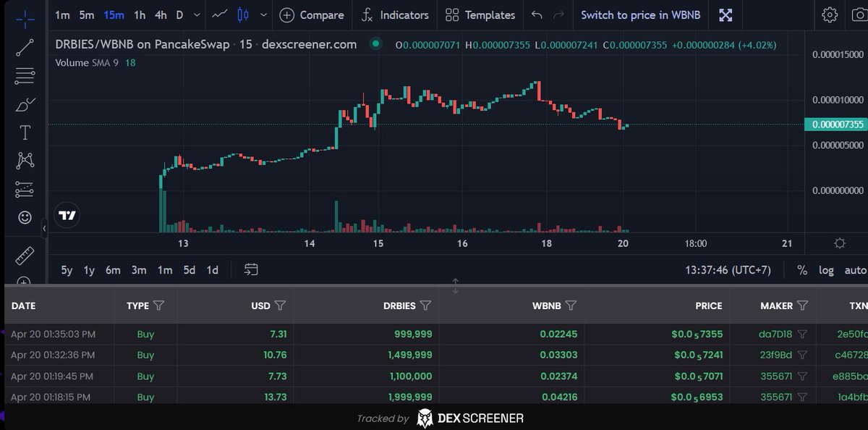Select the 1m timeframe in the top bar
Image resolution: width=868 pixels, height=430 pixels.
[x=63, y=14]
